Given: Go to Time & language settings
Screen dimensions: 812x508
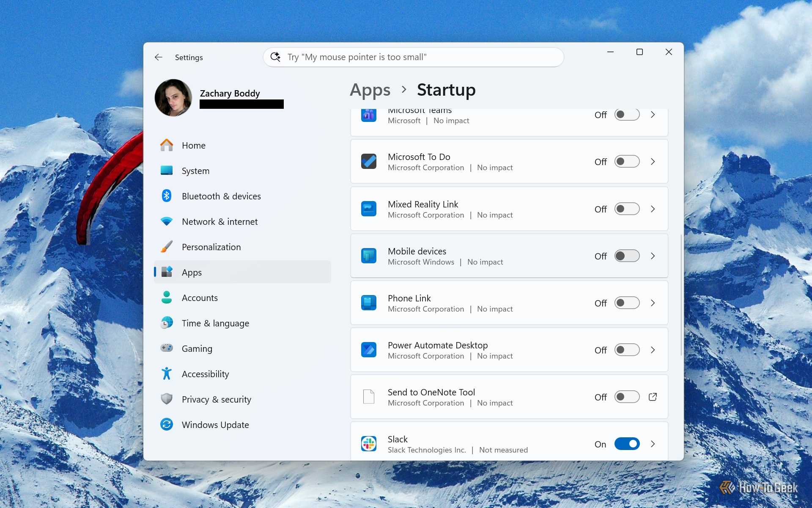Looking at the screenshot, I should click(242, 323).
